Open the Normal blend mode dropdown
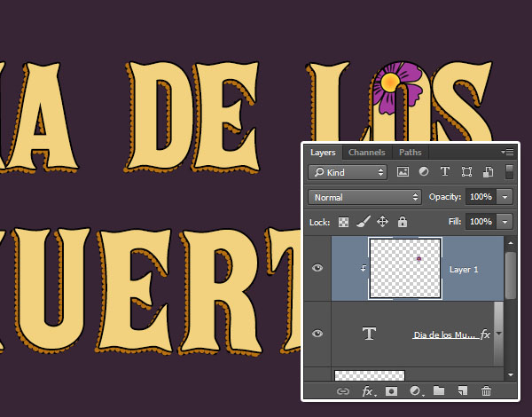This screenshot has width=532, height=417. (364, 197)
